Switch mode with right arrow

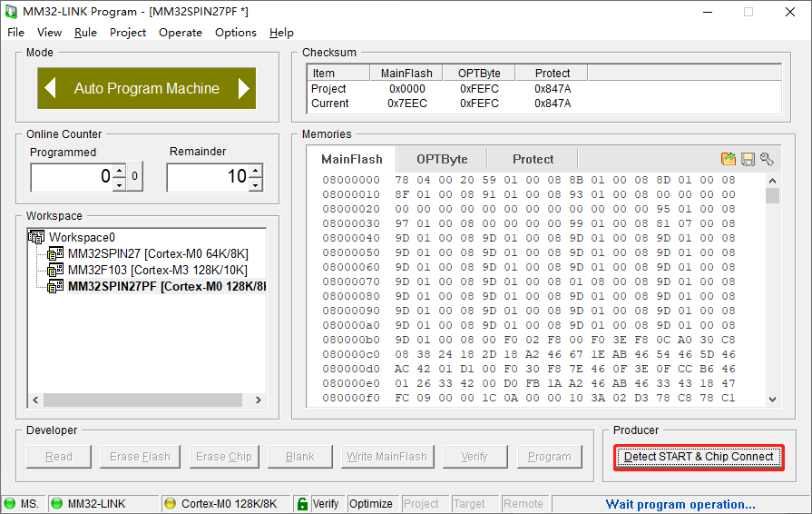click(x=244, y=88)
